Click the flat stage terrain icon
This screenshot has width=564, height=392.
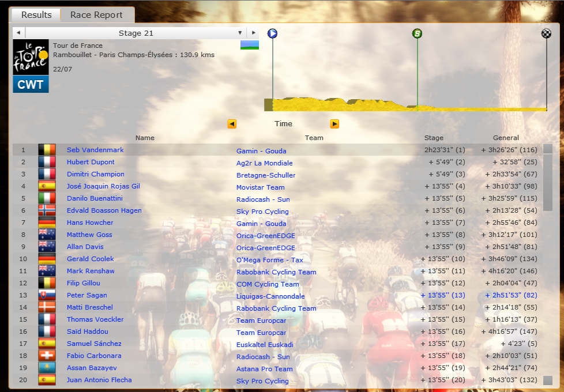[x=250, y=45]
